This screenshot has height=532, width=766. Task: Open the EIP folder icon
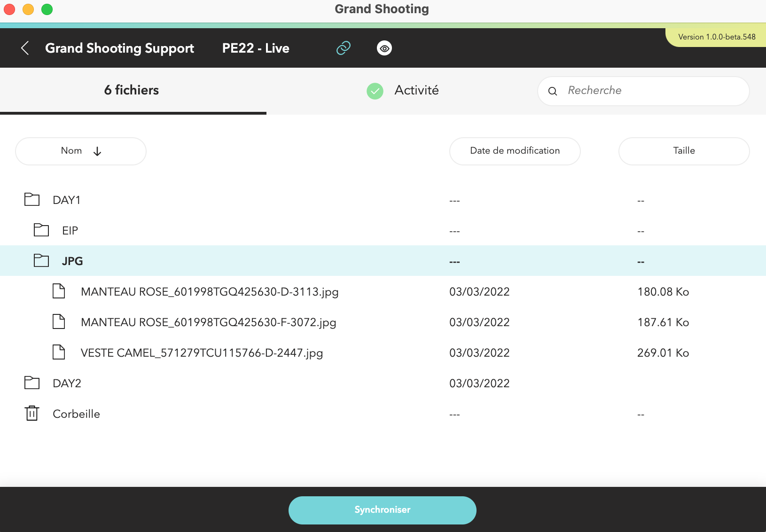tap(41, 230)
